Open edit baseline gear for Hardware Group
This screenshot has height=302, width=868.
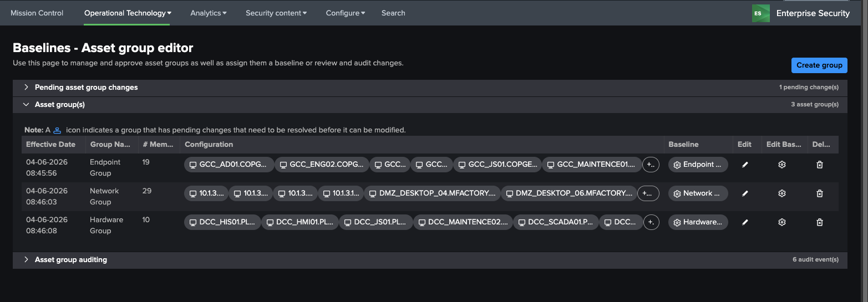pyautogui.click(x=782, y=222)
